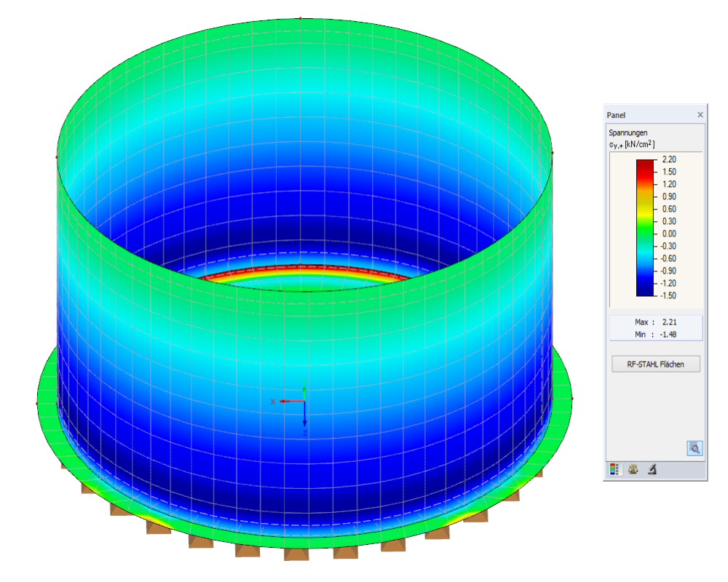Toggle the RF-STAHL Flächen module
728x582 pixels.
pos(654,363)
